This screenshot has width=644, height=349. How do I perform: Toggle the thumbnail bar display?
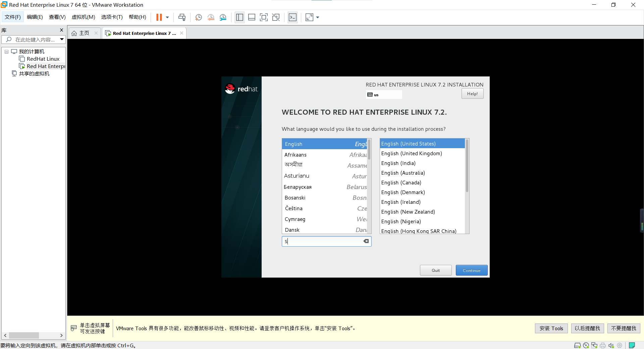pos(252,17)
